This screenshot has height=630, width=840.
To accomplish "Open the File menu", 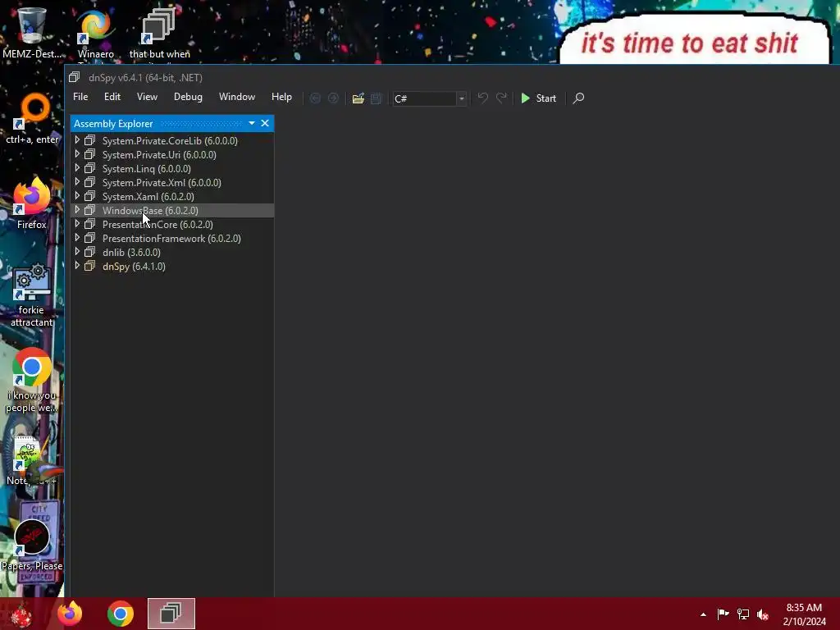I will 80,97.
